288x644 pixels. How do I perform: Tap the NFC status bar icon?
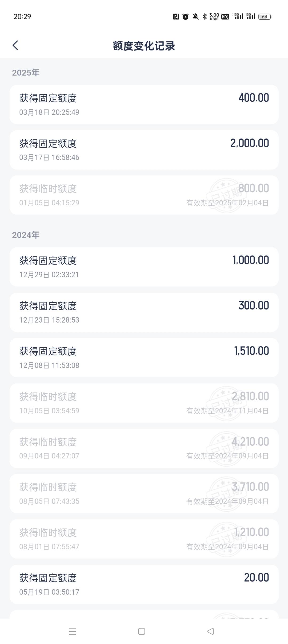(x=176, y=17)
